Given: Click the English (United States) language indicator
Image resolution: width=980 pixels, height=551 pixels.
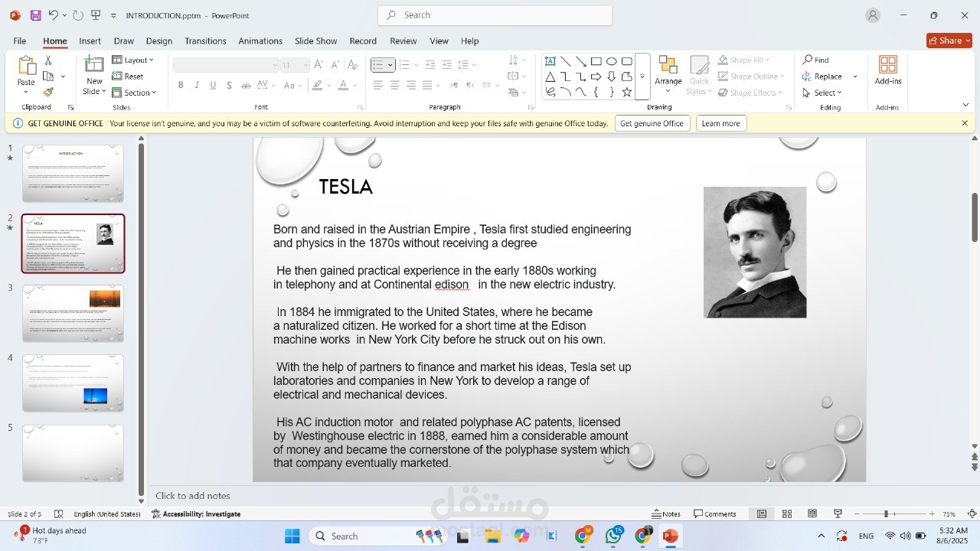Looking at the screenshot, I should [x=107, y=514].
